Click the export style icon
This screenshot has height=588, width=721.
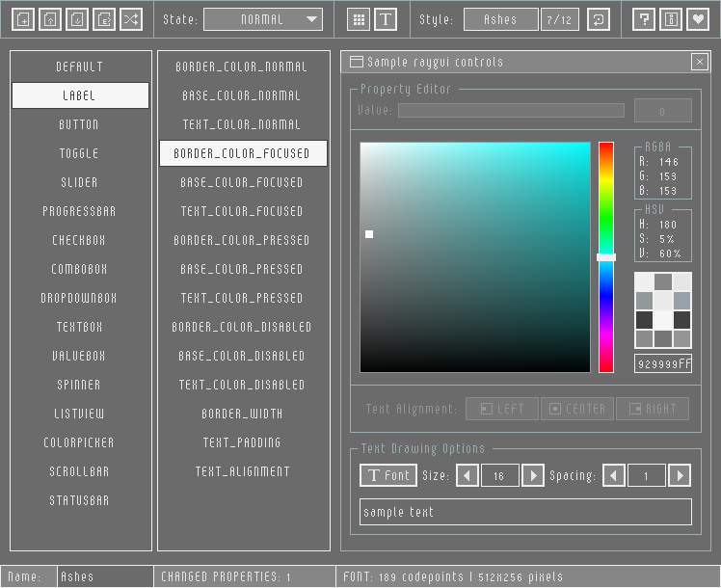coord(105,19)
